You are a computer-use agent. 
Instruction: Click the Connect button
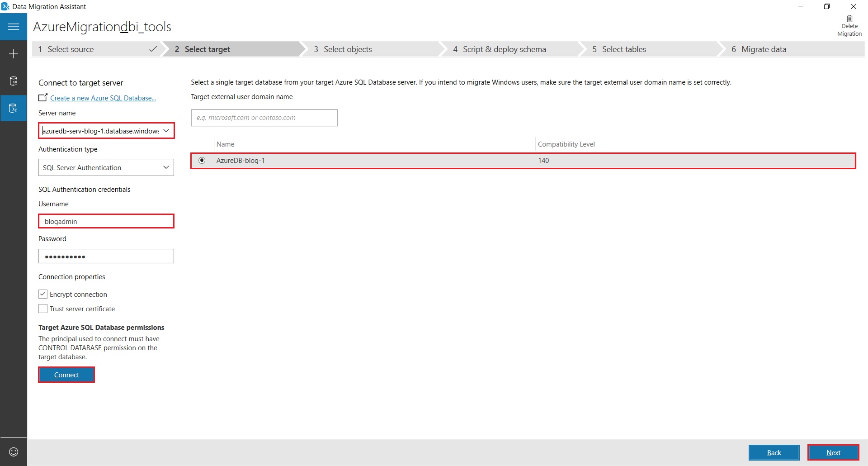coord(66,375)
